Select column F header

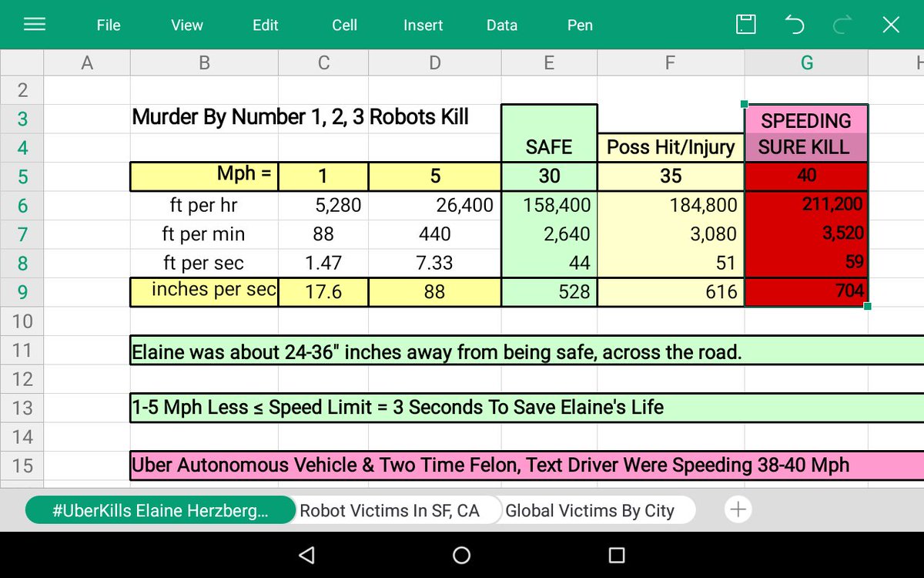coord(671,63)
